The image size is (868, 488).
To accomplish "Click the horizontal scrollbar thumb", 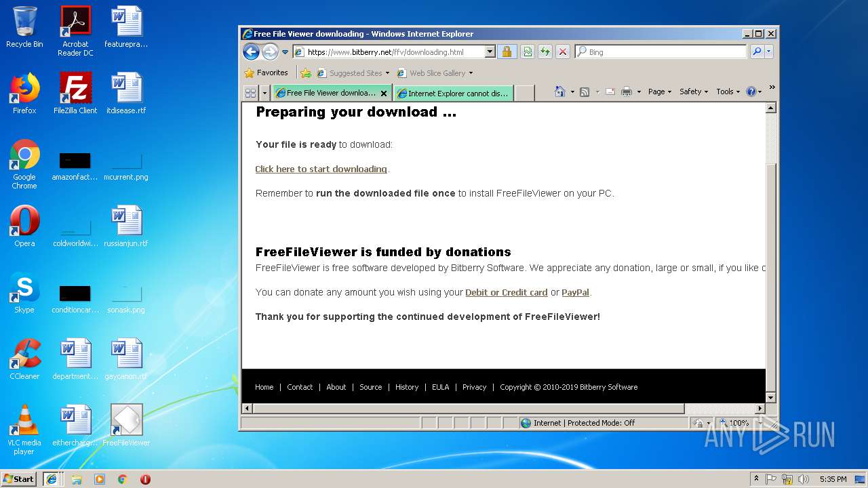I will click(468, 408).
